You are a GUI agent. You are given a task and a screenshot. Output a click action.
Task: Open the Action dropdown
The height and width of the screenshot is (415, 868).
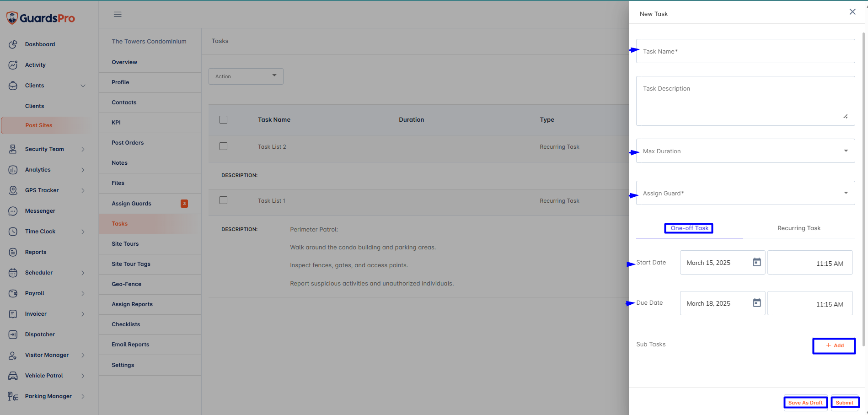coord(246,76)
